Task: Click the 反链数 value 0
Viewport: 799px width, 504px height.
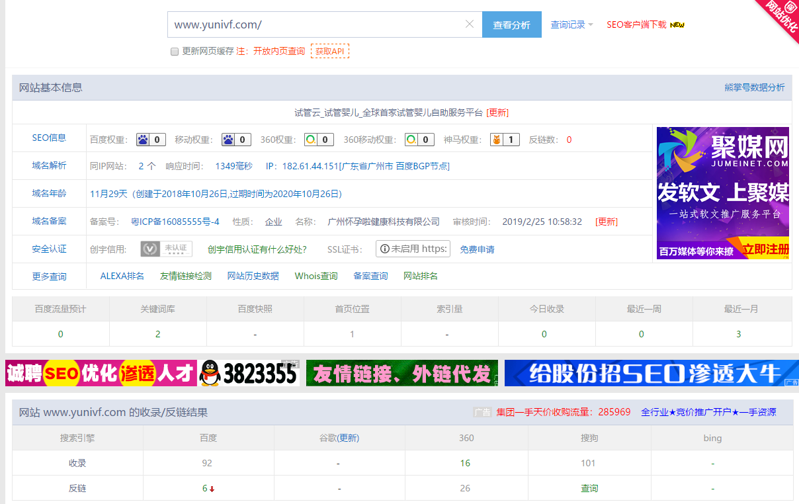Action: pyautogui.click(x=569, y=140)
